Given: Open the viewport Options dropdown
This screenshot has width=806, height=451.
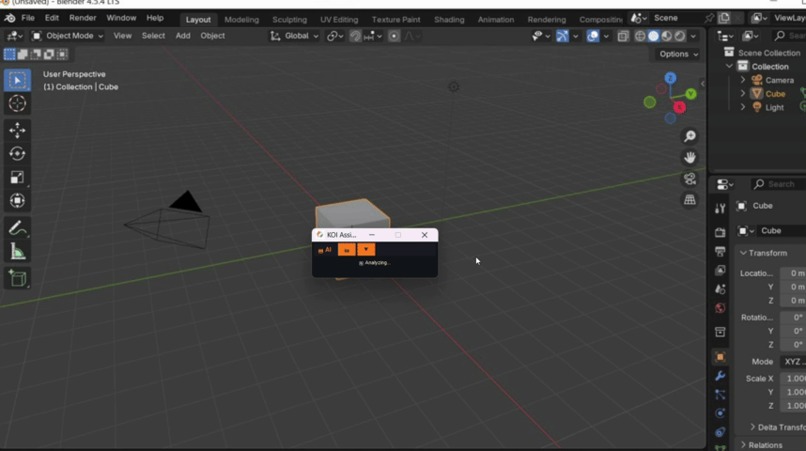Looking at the screenshot, I should (679, 54).
